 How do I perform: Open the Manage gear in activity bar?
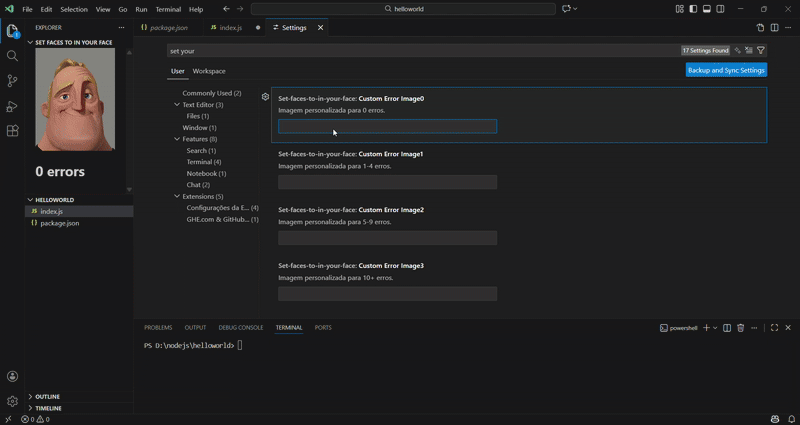pyautogui.click(x=12, y=402)
